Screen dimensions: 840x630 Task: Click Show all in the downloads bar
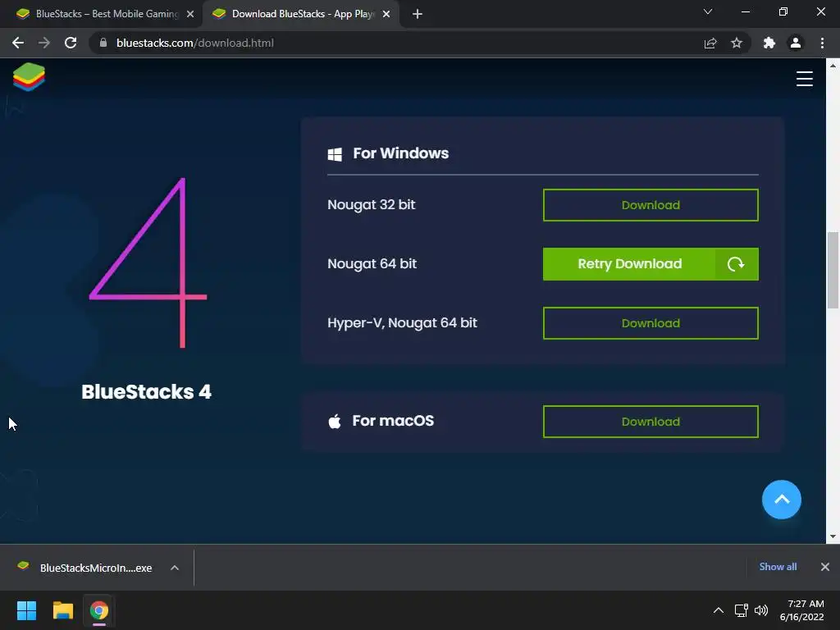[778, 567]
